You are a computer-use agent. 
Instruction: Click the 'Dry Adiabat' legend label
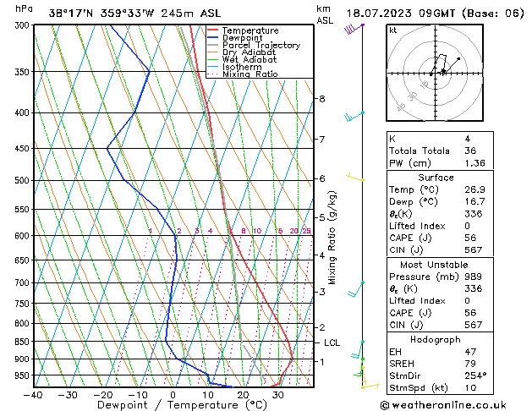pyautogui.click(x=249, y=52)
